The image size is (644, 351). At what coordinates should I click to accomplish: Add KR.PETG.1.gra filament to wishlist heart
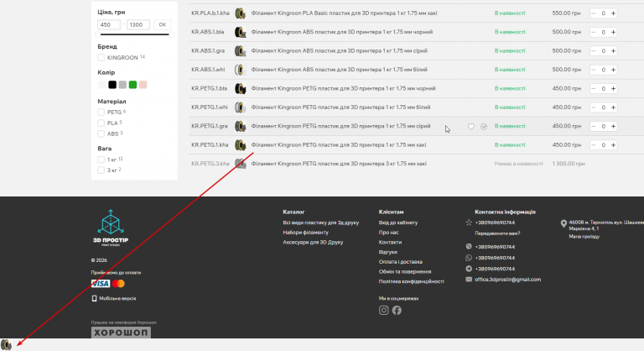[471, 126]
